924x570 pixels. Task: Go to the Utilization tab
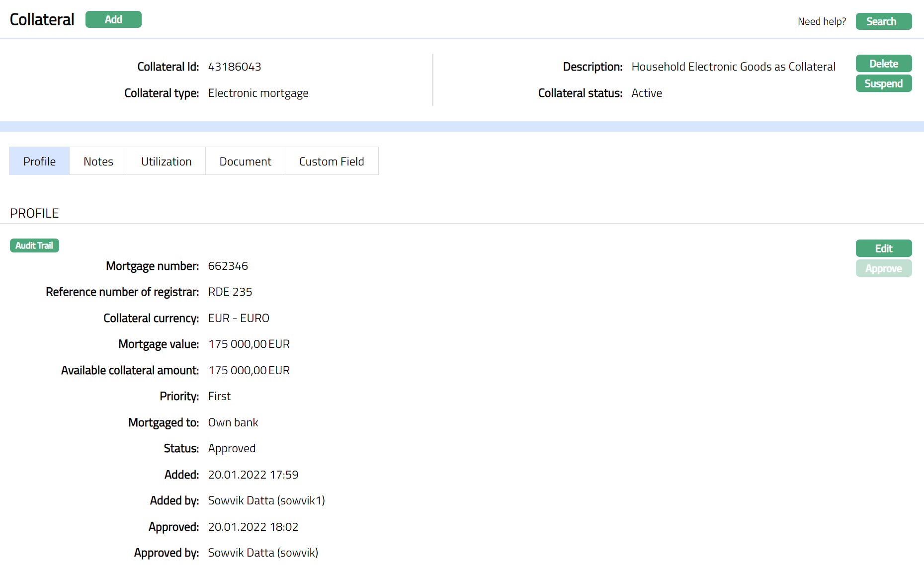(166, 162)
